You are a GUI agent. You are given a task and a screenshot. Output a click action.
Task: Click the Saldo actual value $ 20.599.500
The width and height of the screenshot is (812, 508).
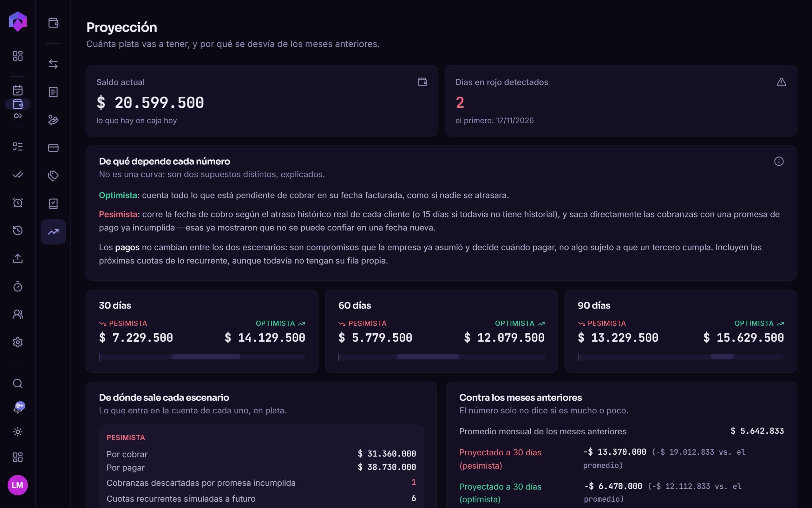(150, 103)
